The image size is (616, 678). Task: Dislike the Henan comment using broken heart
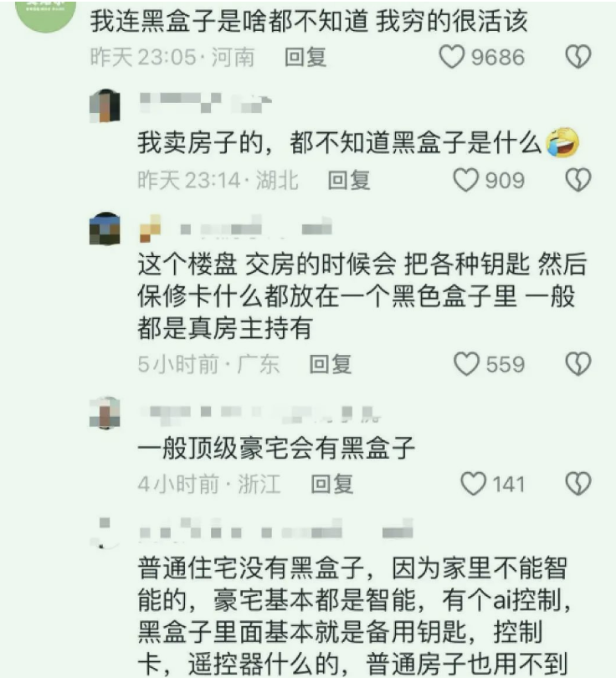(578, 57)
